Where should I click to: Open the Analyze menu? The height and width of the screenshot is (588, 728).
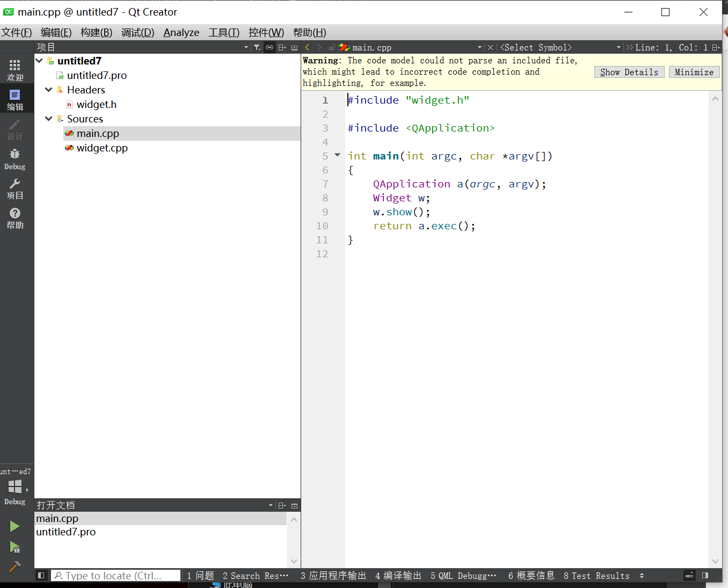(181, 32)
